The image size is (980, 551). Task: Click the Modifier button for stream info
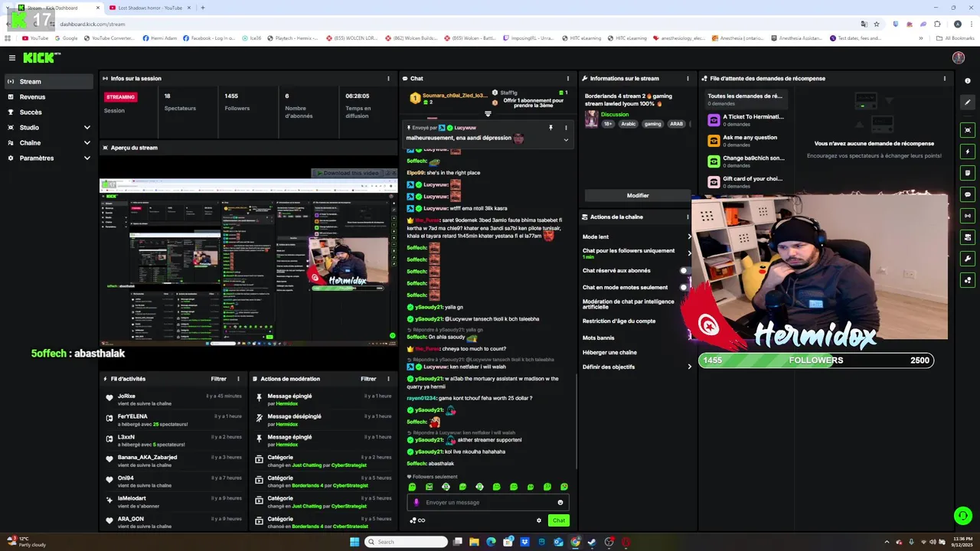point(637,195)
